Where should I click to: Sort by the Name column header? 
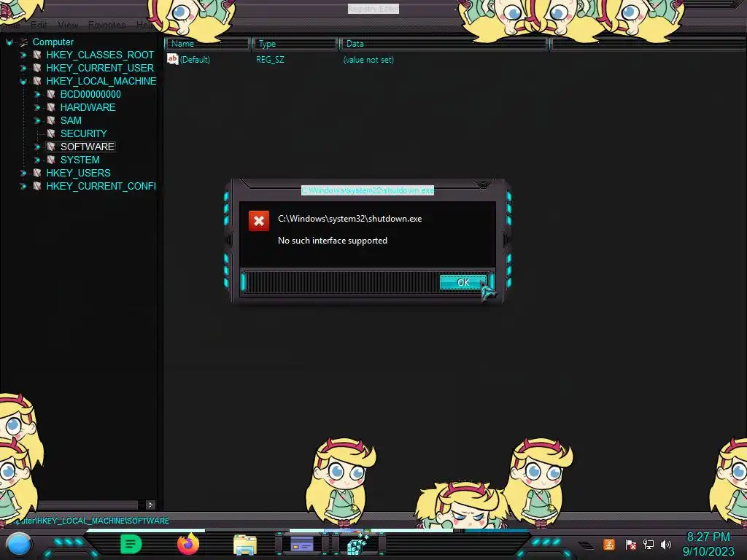tap(208, 44)
